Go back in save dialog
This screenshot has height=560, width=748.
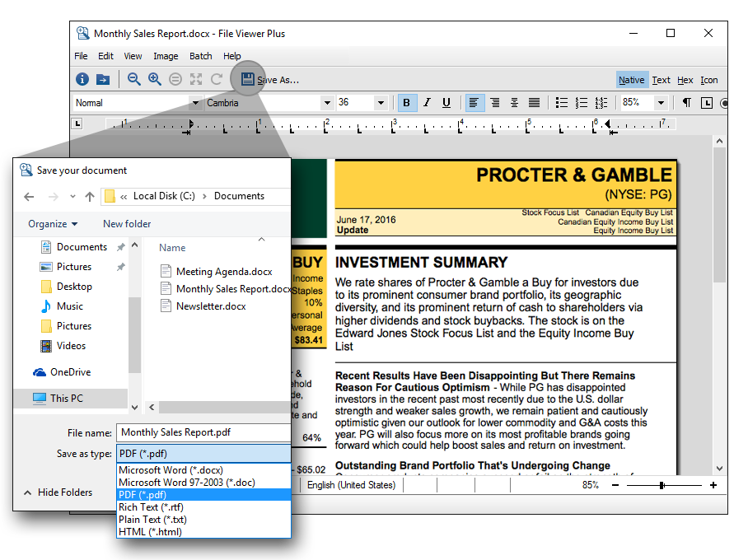pos(29,196)
